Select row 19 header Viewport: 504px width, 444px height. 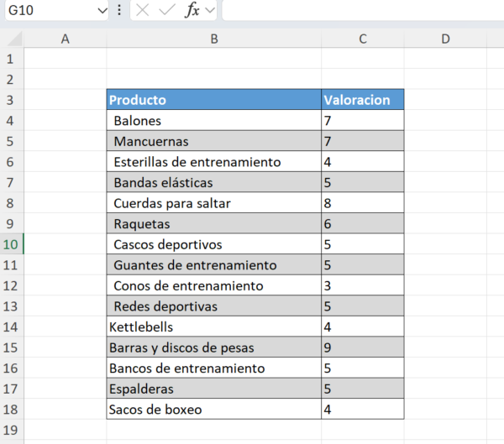coord(12,431)
